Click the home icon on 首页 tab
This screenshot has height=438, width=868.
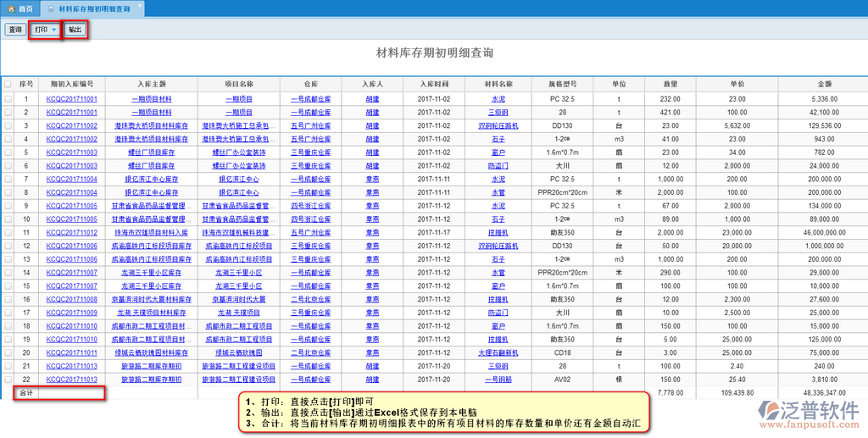pyautogui.click(x=10, y=8)
